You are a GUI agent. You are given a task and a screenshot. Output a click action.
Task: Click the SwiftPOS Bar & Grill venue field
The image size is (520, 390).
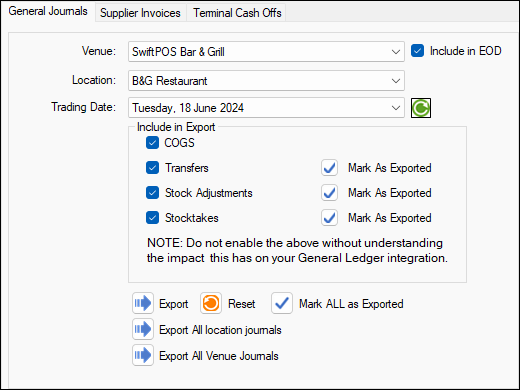(266, 52)
